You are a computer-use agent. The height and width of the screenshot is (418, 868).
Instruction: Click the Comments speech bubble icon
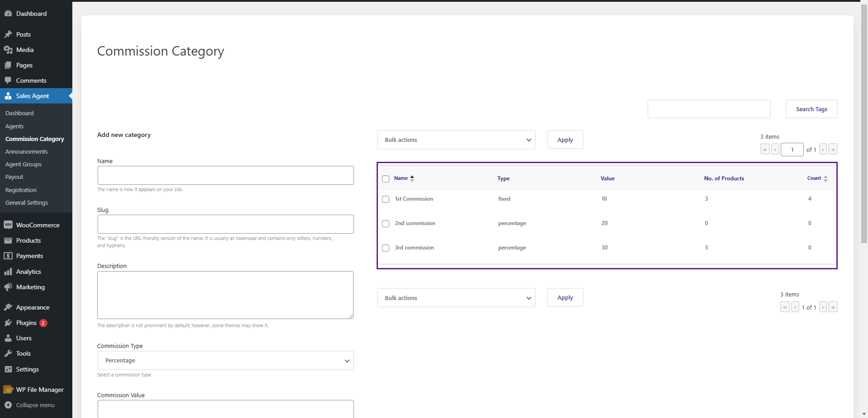(x=8, y=80)
